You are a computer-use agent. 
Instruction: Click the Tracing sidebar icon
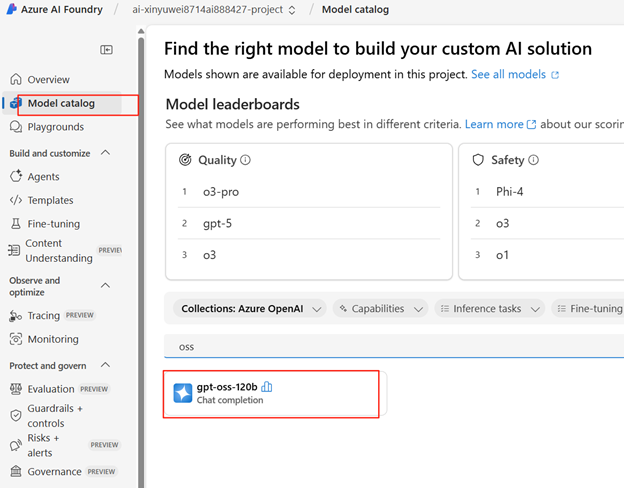point(15,315)
